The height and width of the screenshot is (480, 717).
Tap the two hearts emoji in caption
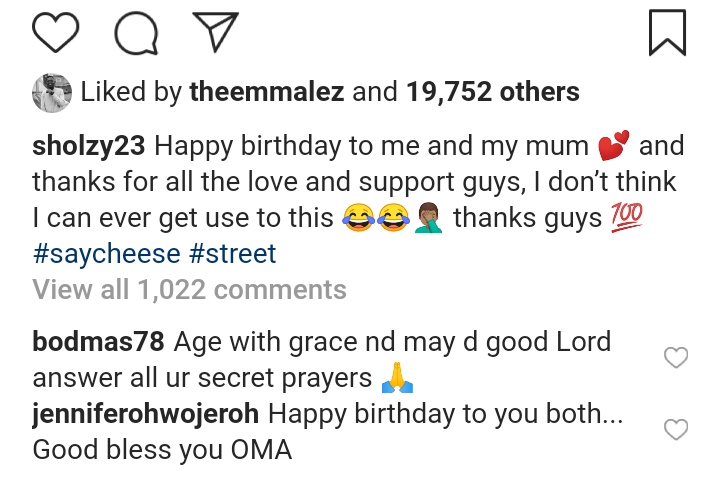(x=612, y=148)
